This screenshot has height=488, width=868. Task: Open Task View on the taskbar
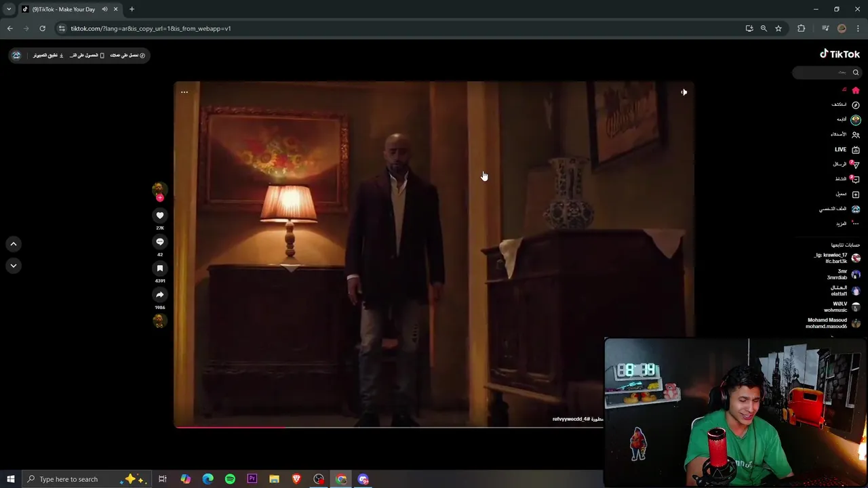click(163, 479)
